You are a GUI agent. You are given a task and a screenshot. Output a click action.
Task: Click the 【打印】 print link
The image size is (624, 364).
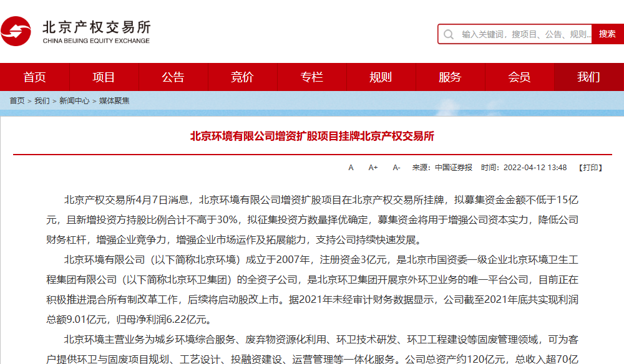coord(590,168)
